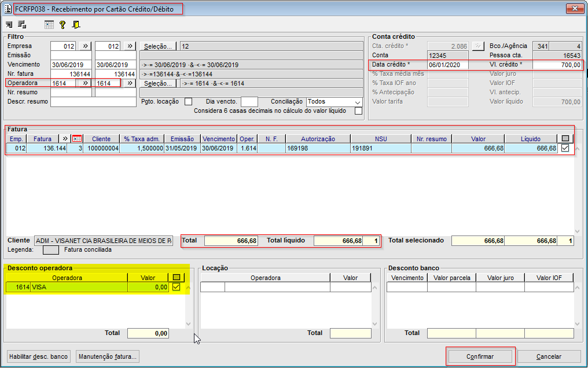Click the first Nr. resumo field

71,92
